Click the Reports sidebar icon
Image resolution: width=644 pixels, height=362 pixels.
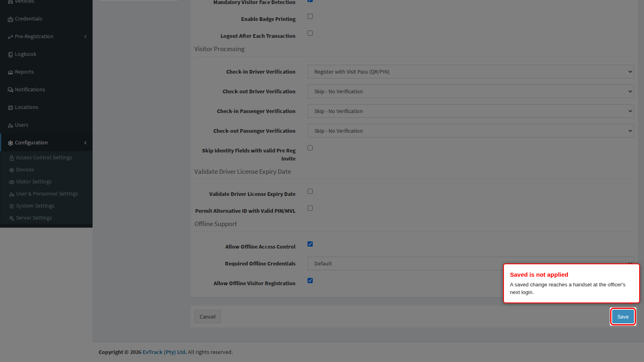[10, 72]
